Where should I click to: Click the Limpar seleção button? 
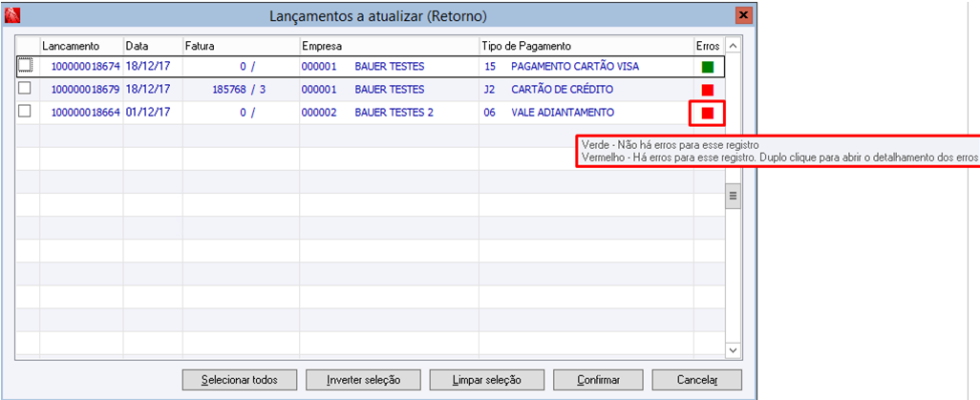(487, 379)
